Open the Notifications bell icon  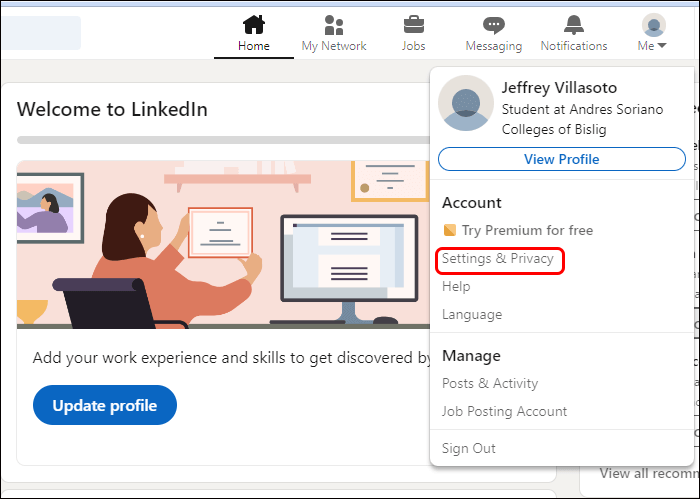(x=574, y=25)
